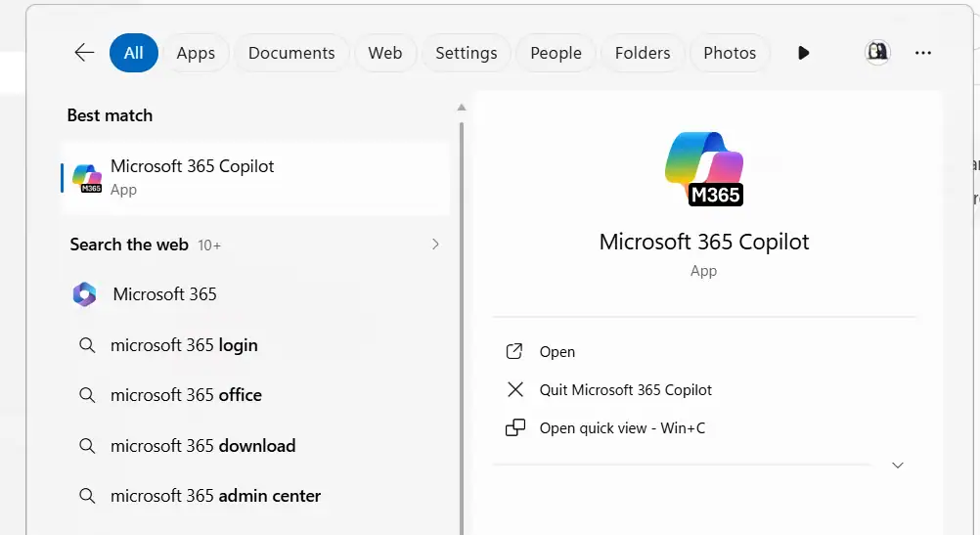Image resolution: width=980 pixels, height=535 pixels.
Task: Click the large M365 Copilot logo
Action: point(704,169)
